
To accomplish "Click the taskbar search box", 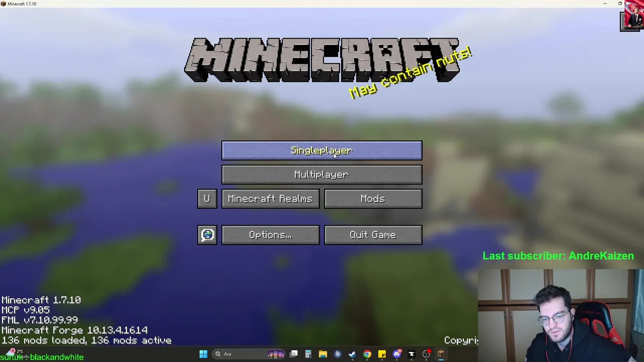I will (x=249, y=354).
